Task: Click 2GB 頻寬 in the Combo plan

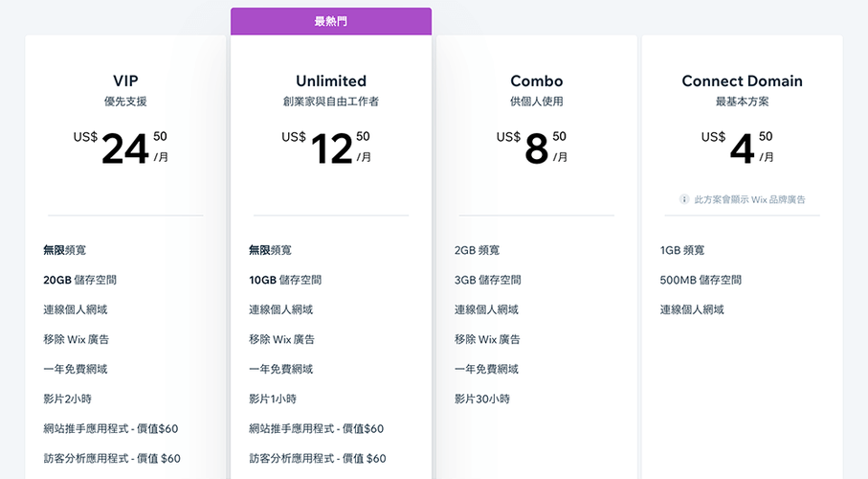Action: tap(477, 250)
